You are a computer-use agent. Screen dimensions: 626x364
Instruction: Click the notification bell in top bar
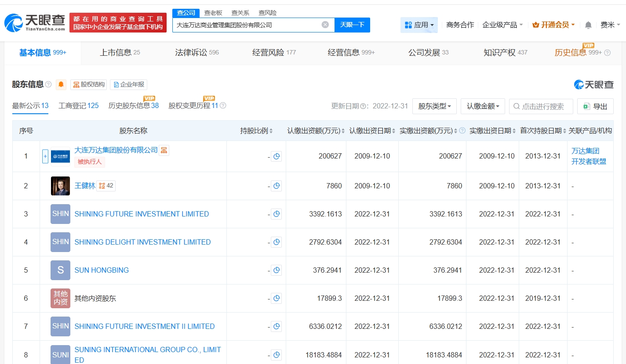(588, 25)
